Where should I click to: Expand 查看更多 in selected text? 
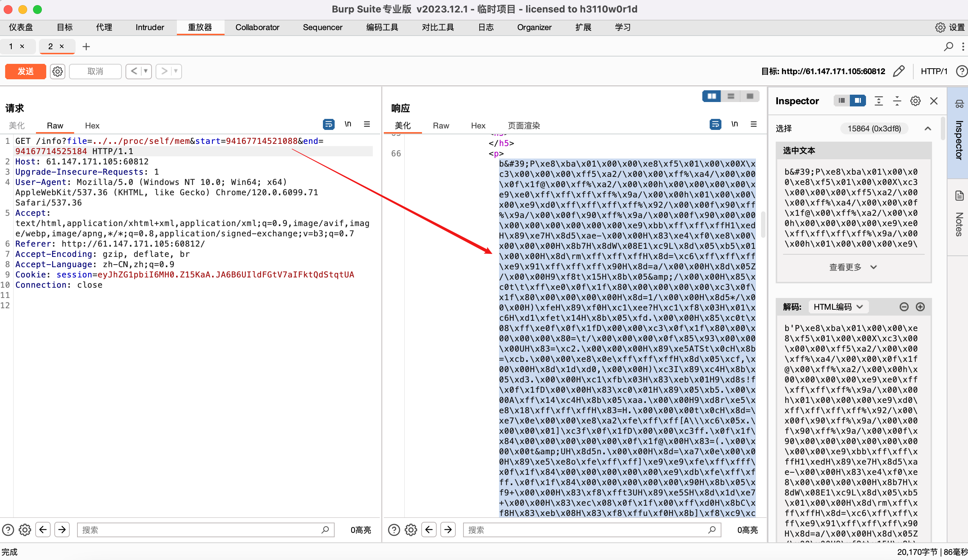point(852,267)
